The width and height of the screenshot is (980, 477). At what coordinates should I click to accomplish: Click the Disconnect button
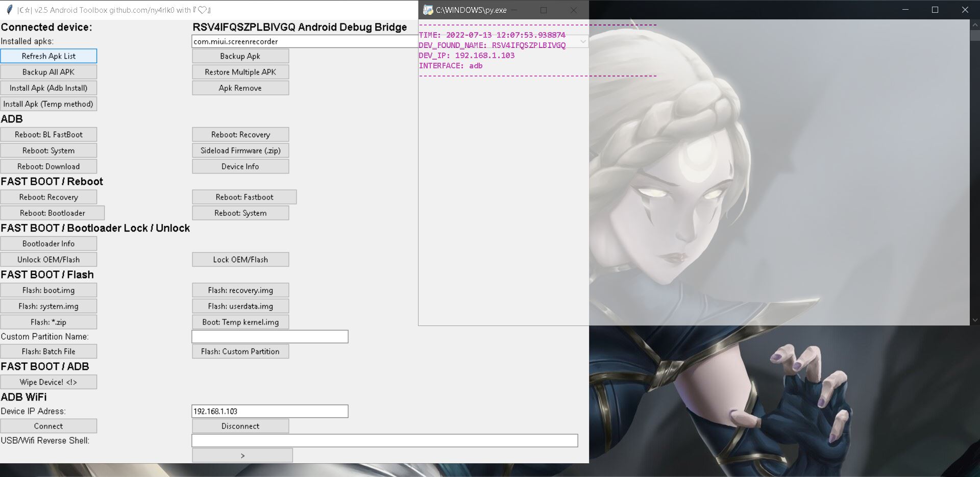(x=240, y=426)
